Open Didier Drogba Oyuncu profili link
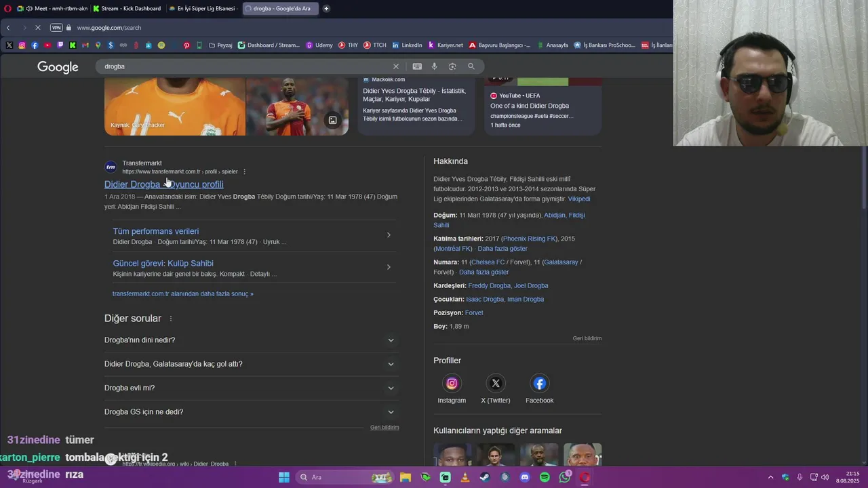Image resolution: width=868 pixels, height=488 pixels. [x=164, y=184]
